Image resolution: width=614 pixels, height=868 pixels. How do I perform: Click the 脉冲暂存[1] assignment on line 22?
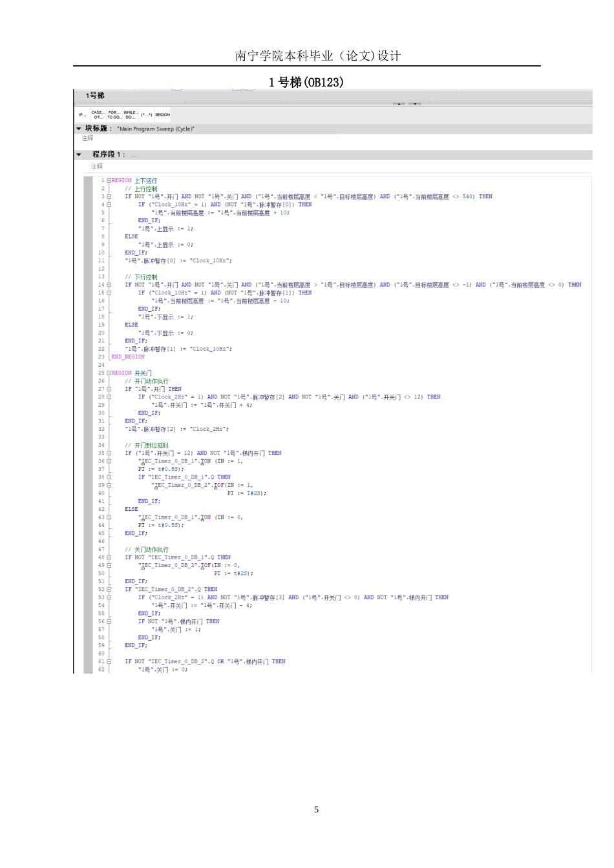tap(178, 349)
